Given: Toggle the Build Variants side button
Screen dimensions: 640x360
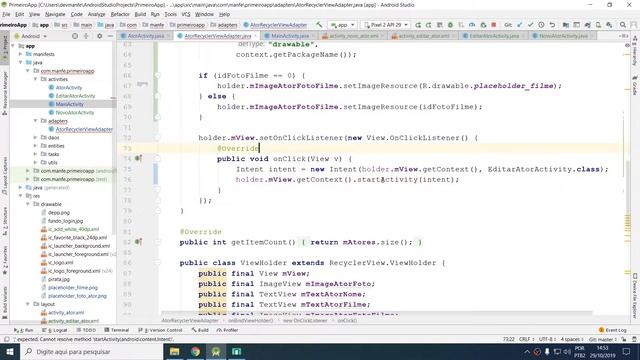Looking at the screenshot, I should pyautogui.click(x=5, y=302).
